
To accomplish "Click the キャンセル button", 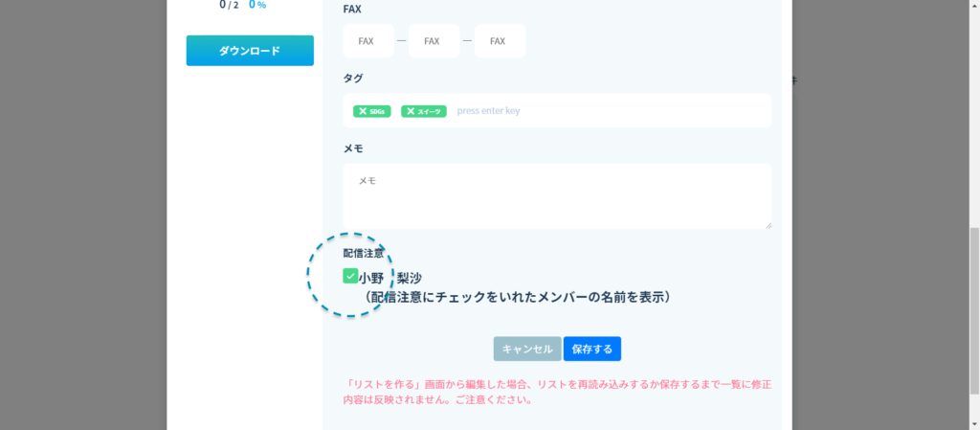I will point(527,350).
